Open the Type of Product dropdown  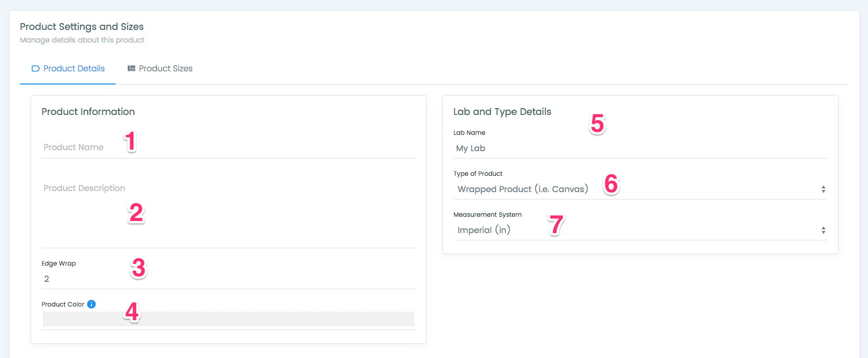[640, 189]
